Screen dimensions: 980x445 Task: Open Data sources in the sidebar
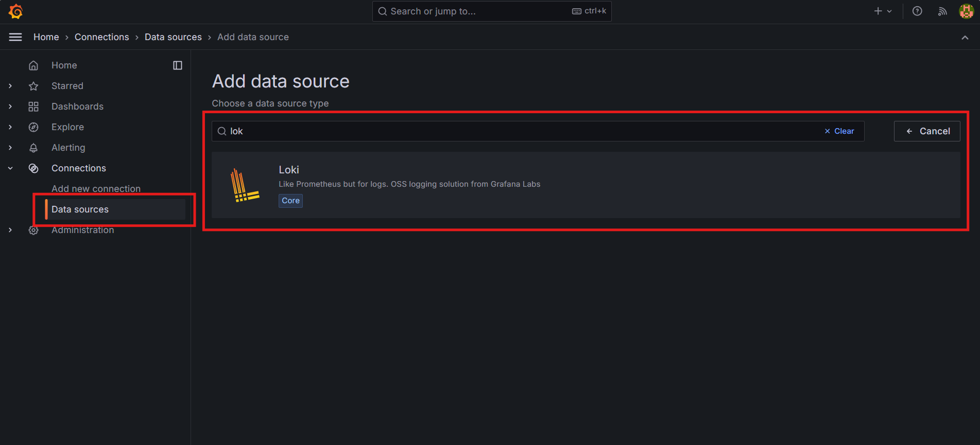click(x=80, y=209)
